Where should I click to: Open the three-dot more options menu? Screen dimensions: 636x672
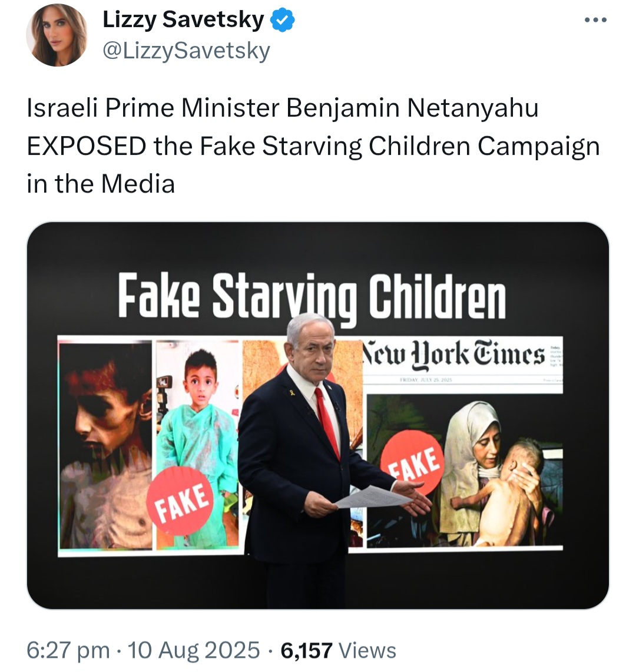[596, 19]
